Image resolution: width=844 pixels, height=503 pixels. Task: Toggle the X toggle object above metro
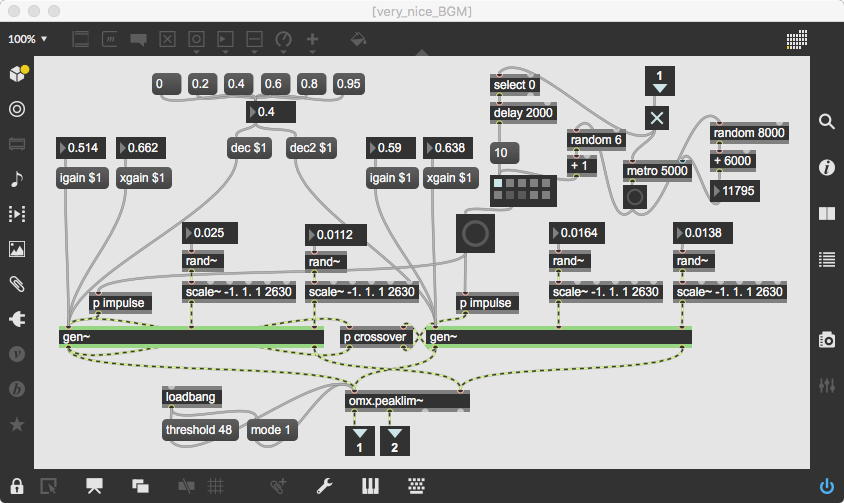click(657, 118)
